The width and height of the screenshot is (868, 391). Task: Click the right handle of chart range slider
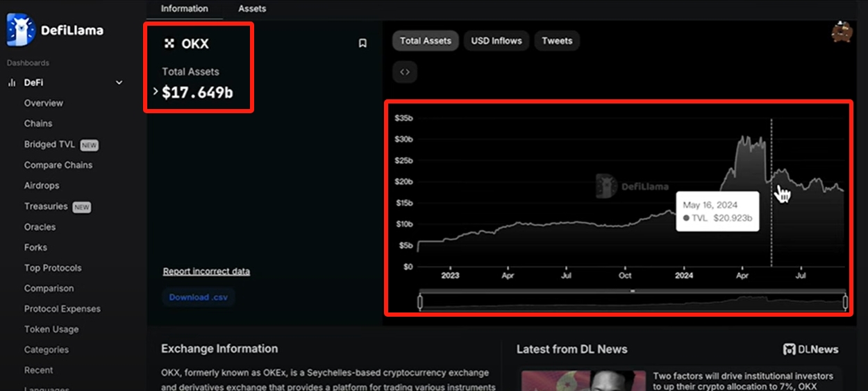(x=845, y=302)
